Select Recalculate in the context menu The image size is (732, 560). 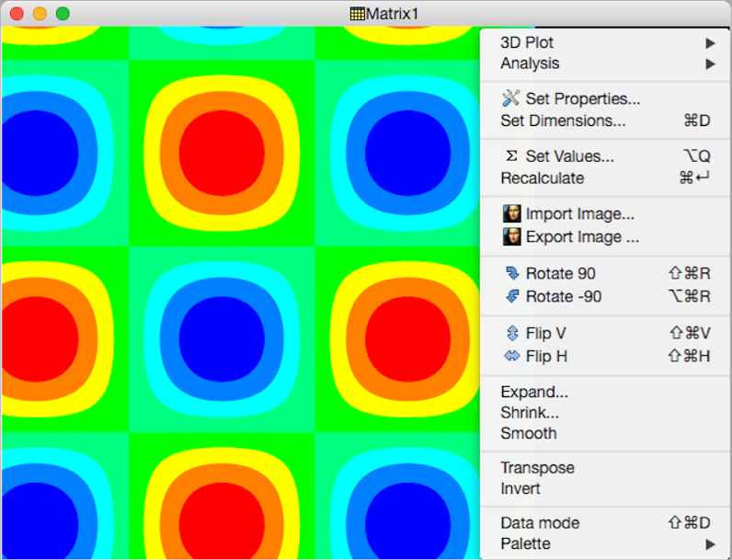542,177
